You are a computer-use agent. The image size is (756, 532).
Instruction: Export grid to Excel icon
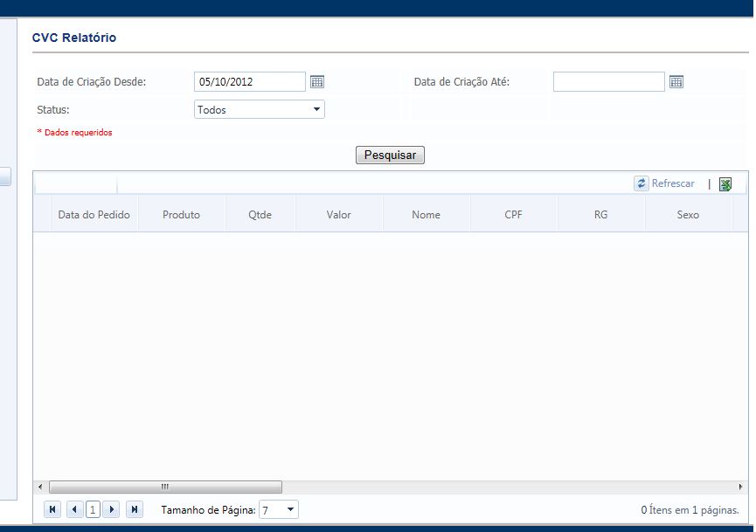725,184
